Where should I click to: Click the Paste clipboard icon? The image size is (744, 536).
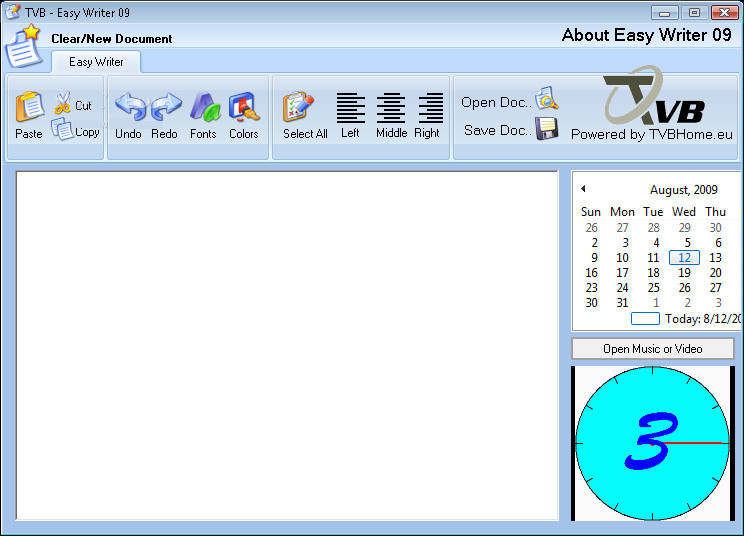pyautogui.click(x=30, y=107)
